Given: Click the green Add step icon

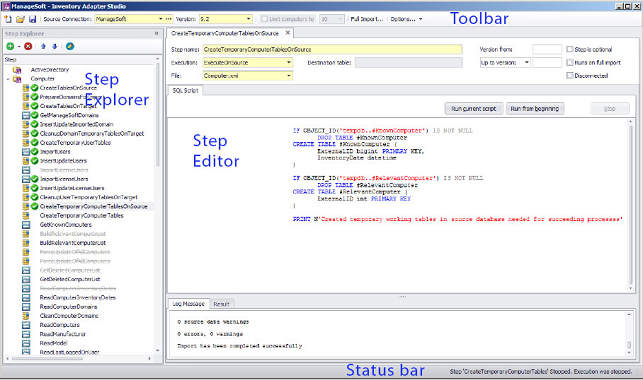Looking at the screenshot, I should tap(10, 46).
